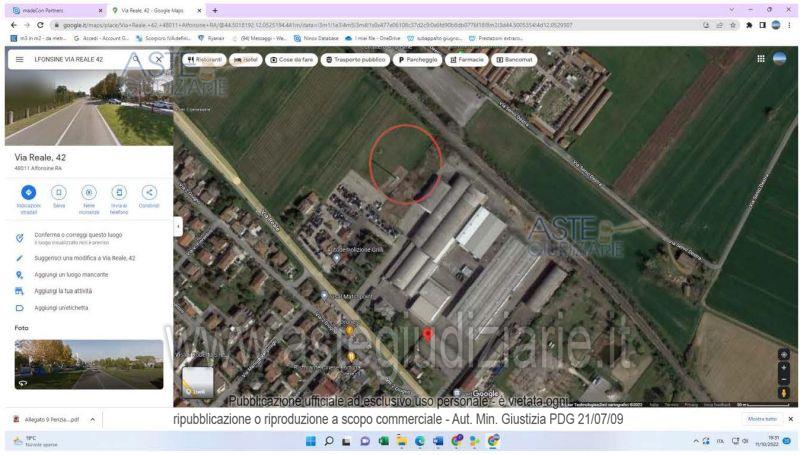
Task: Open the Google apps grid icon
Action: click(760, 59)
